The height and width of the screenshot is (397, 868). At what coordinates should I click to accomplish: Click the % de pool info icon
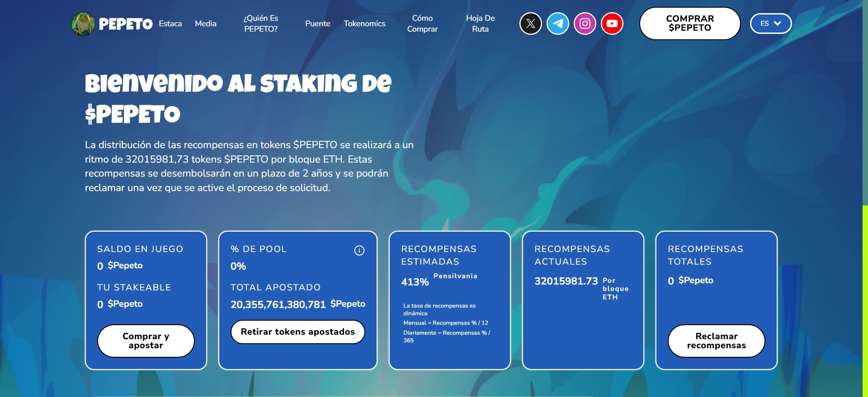point(359,250)
